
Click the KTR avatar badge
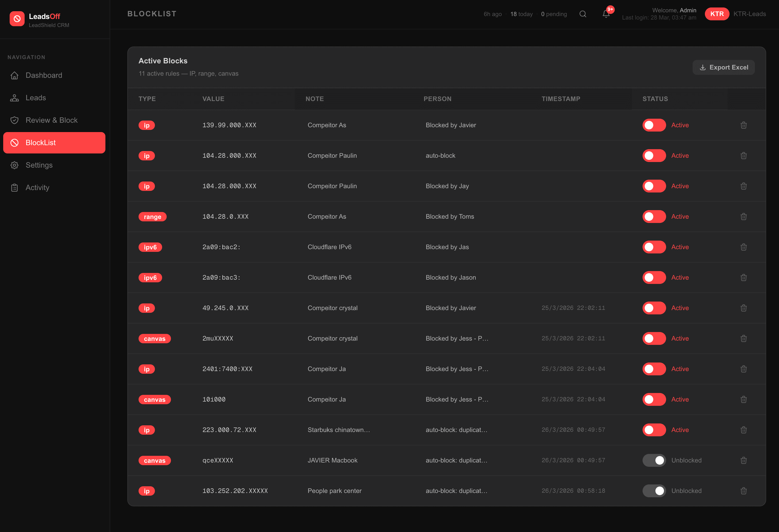tap(717, 14)
